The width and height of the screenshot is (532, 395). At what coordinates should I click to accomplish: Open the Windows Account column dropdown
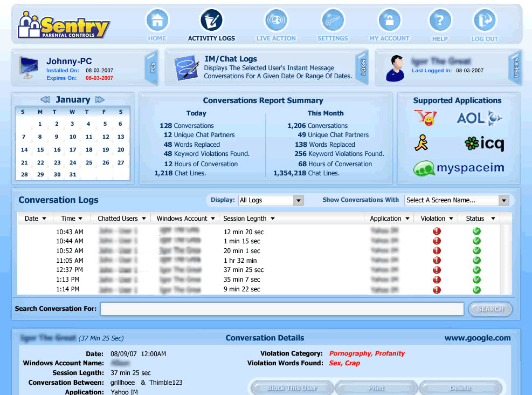point(213,219)
